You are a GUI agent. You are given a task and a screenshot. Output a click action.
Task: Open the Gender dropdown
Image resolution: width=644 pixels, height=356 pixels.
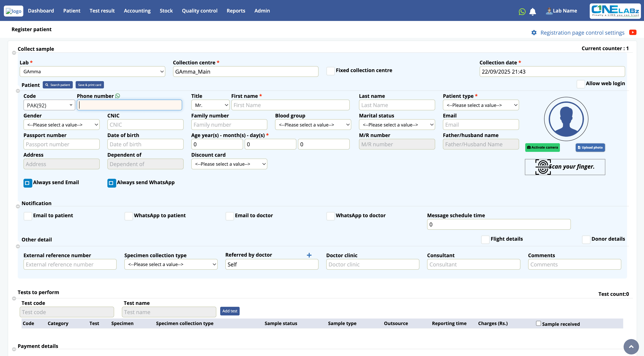tap(62, 125)
